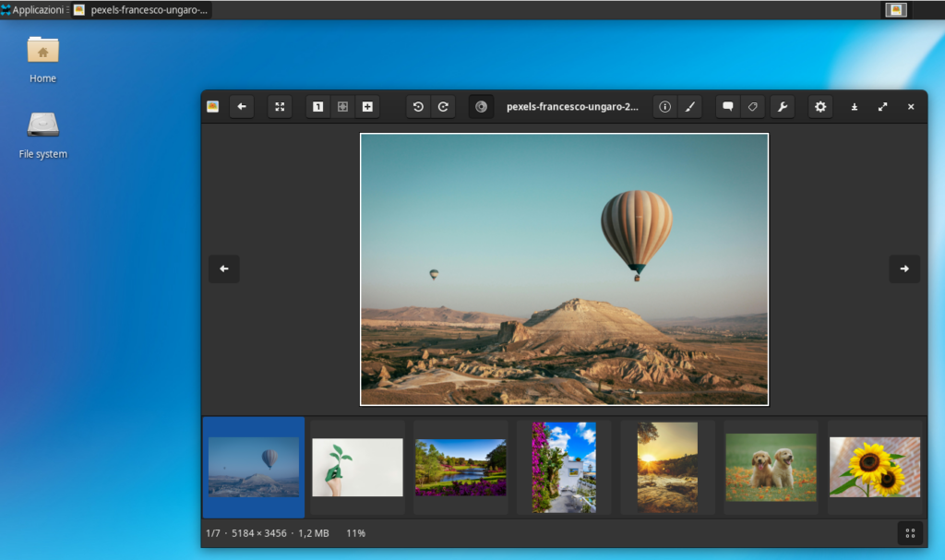Screen dimensions: 945x560
Task: Save the image with the download icon
Action: 854,106
